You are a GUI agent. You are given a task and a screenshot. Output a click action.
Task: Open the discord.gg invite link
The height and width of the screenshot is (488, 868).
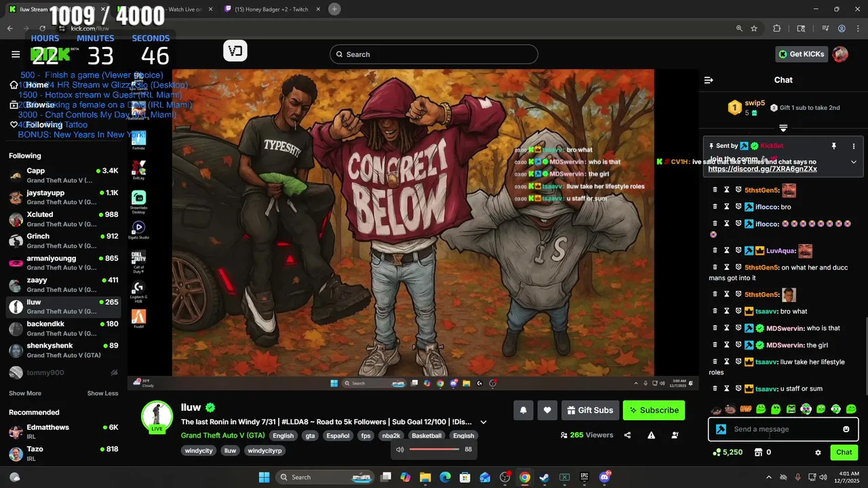762,169
